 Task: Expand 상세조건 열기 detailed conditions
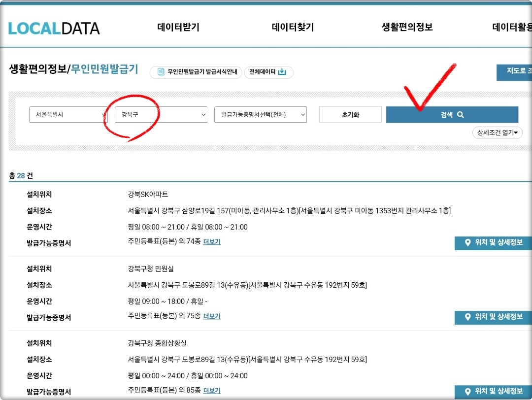coord(498,133)
